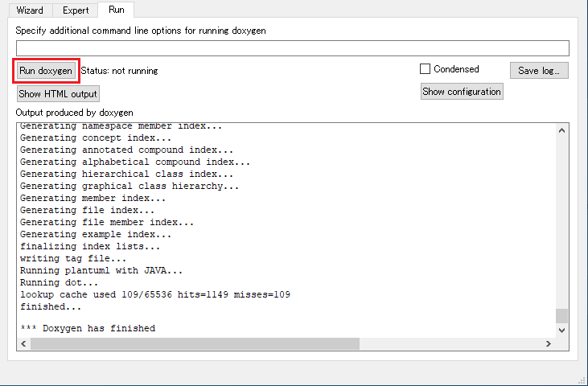This screenshot has width=588, height=386.
Task: Click the "lookup cache used" log line
Action: 155,294
